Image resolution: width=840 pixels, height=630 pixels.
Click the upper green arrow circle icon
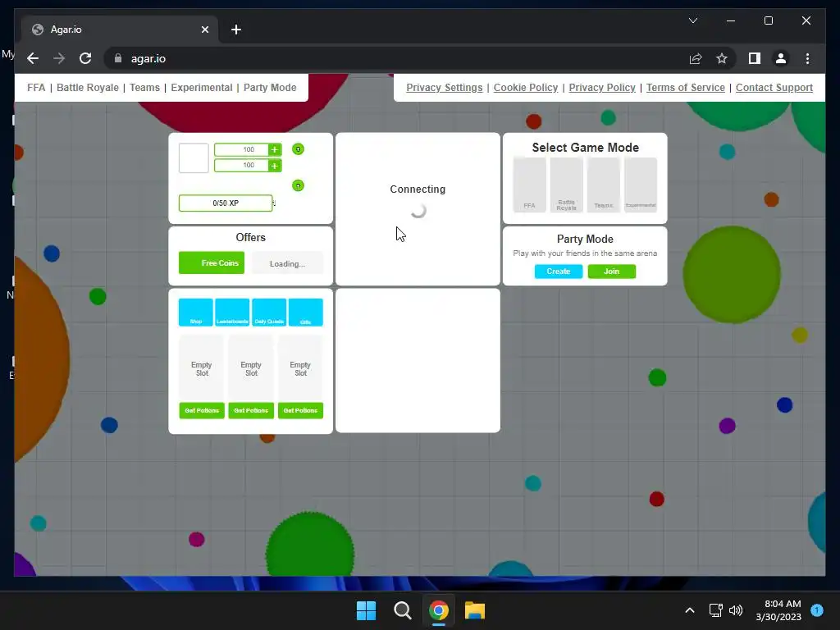click(298, 149)
